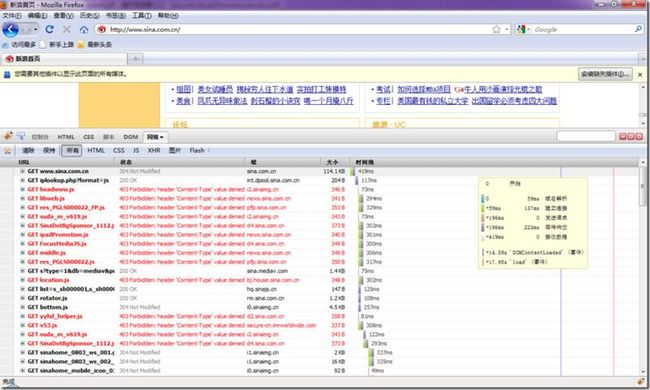Open the bookmark star dropdown arrow
This screenshot has width=650, height=390.
tap(507, 29)
